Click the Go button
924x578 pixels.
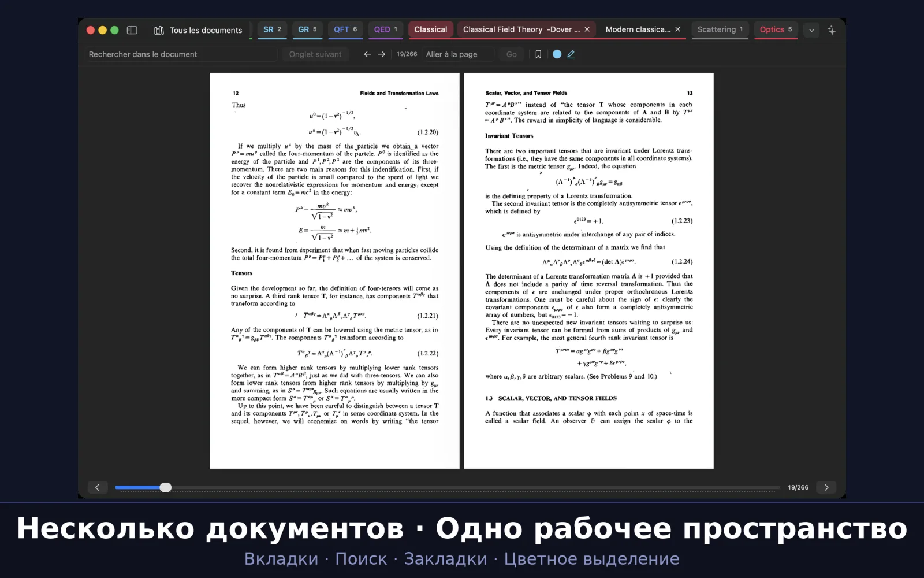pos(512,54)
